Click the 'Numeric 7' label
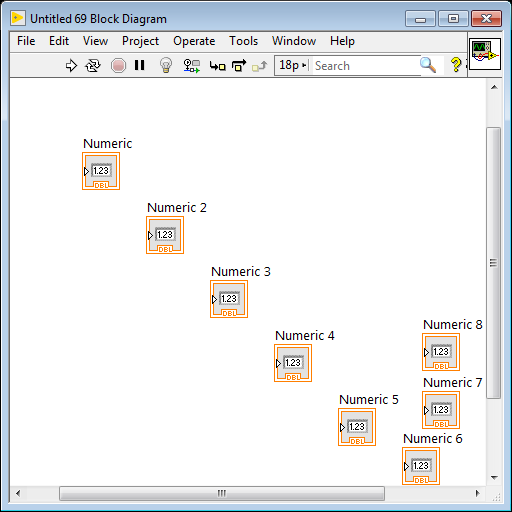The image size is (512, 512). coord(453,383)
